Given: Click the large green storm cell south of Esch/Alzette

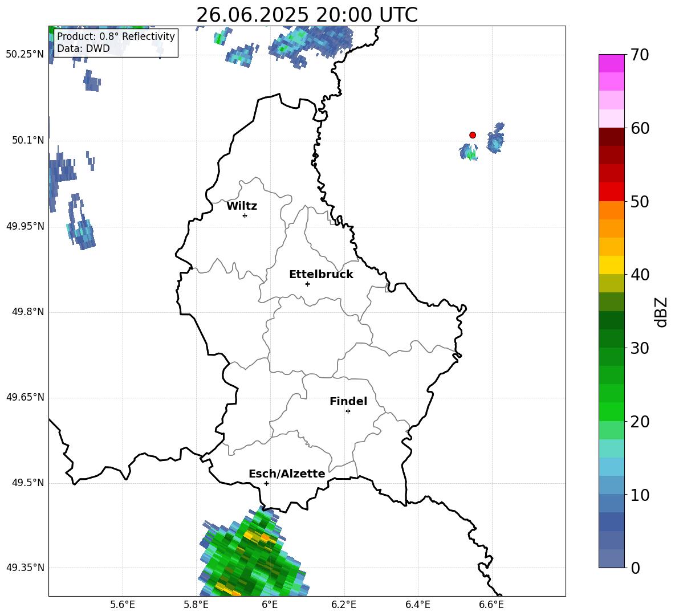Looking at the screenshot, I should coord(253,553).
